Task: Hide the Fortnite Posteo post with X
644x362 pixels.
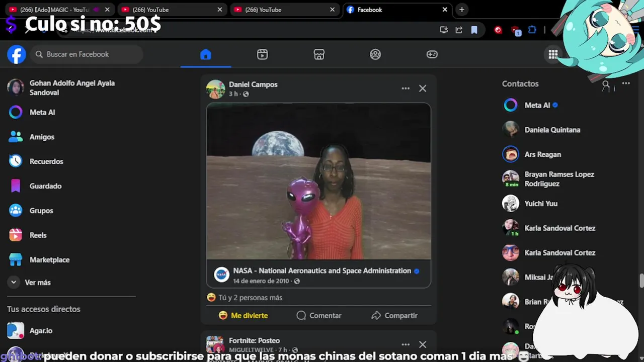Action: 423,344
